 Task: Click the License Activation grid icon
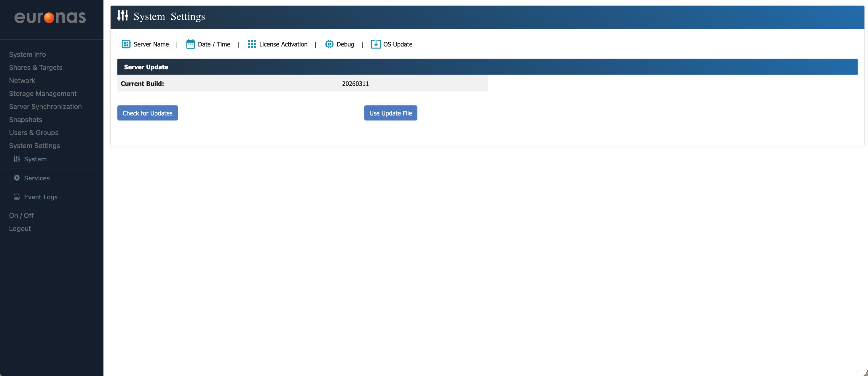click(x=252, y=44)
